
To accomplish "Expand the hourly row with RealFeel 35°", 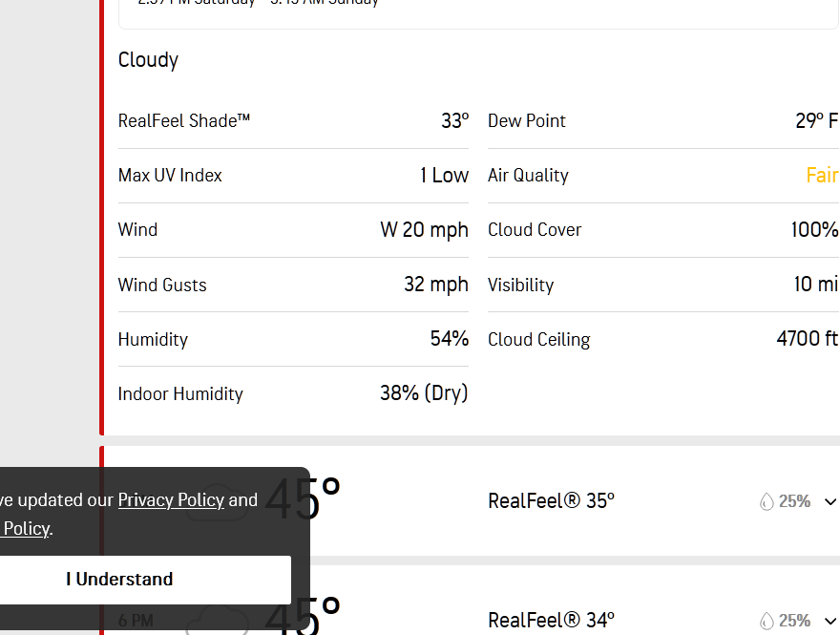I will (x=829, y=501).
